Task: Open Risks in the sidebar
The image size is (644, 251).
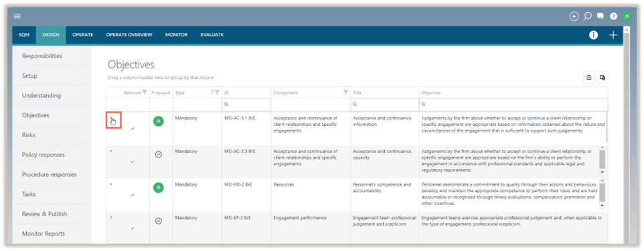Action: 29,135
